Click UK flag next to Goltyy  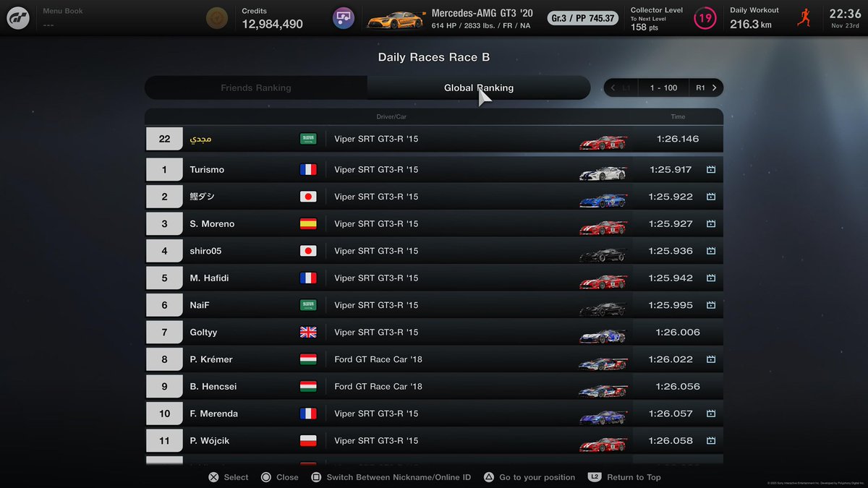[308, 333]
